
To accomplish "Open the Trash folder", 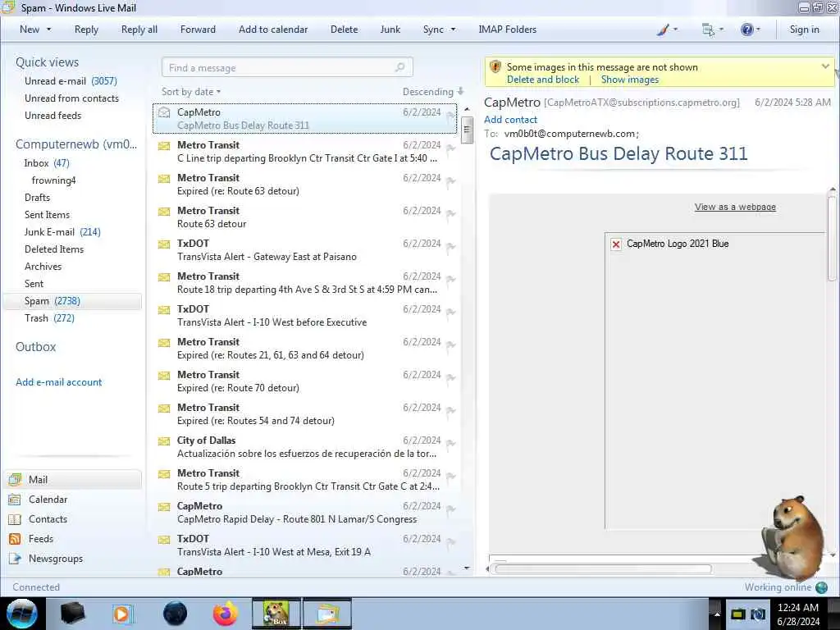I will (49, 318).
